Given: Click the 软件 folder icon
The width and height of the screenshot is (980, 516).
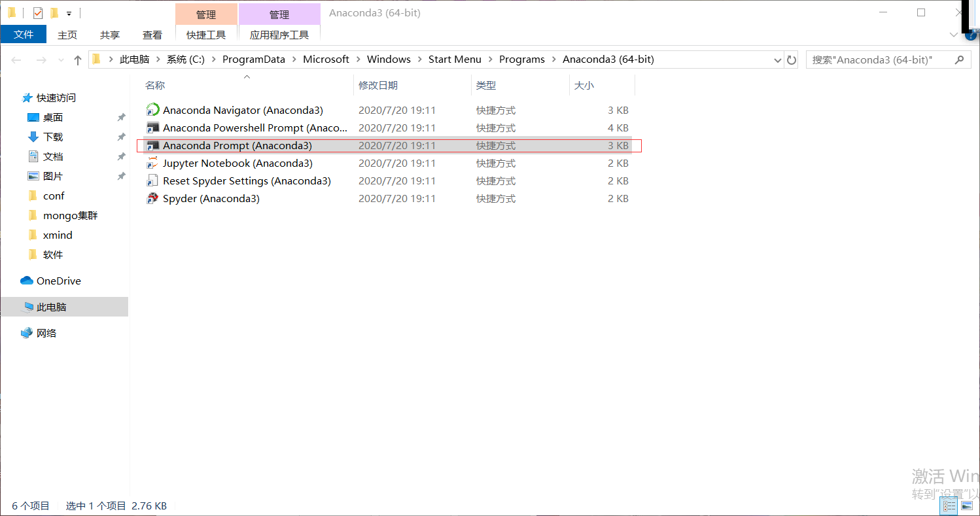Looking at the screenshot, I should pos(33,254).
